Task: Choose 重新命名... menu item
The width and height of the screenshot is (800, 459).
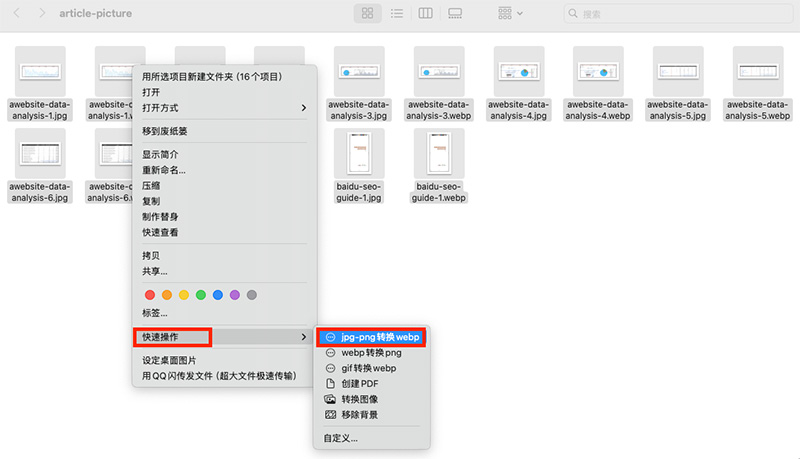Action: tap(224, 170)
